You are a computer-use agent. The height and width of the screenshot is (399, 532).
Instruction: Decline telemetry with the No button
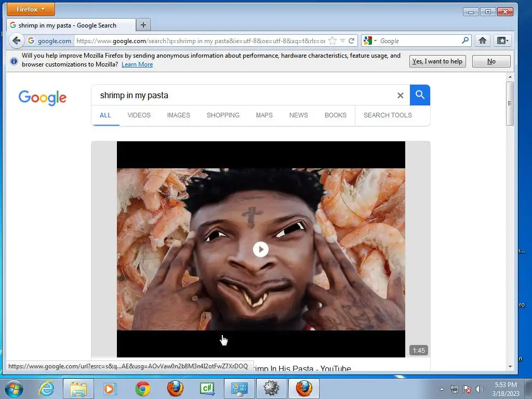(491, 61)
